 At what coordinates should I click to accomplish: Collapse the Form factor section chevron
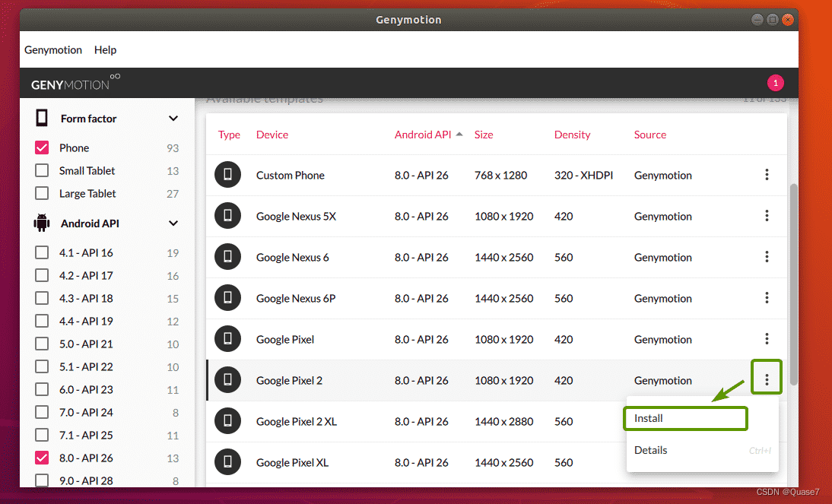point(173,119)
